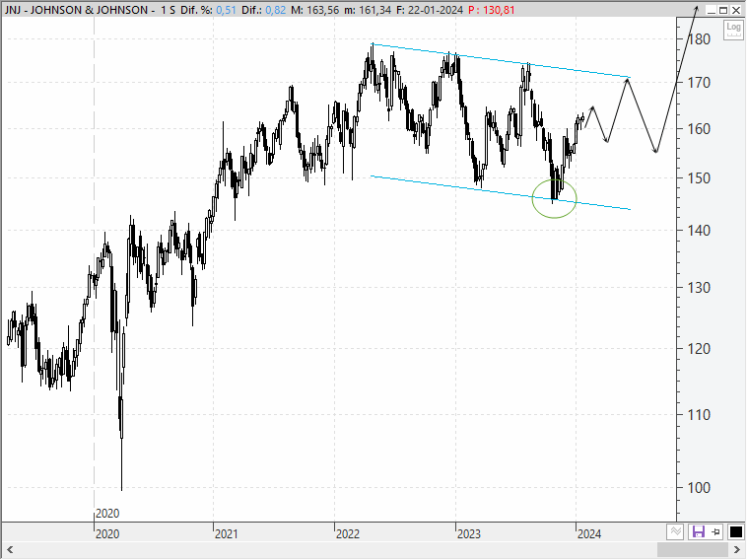
Task: Click the pushpin icon beside save
Action: [x=716, y=531]
